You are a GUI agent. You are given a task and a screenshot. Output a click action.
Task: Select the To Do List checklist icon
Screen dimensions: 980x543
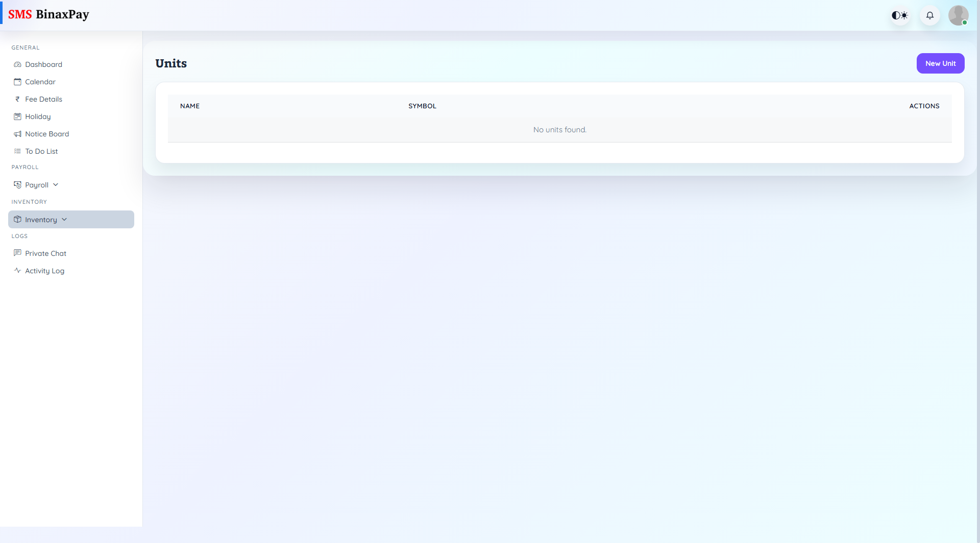click(x=17, y=151)
